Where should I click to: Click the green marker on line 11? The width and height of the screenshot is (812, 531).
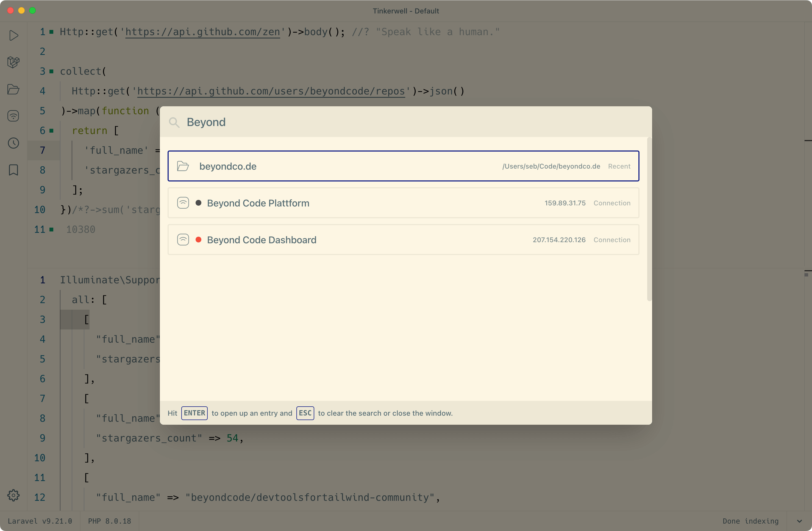[52, 229]
